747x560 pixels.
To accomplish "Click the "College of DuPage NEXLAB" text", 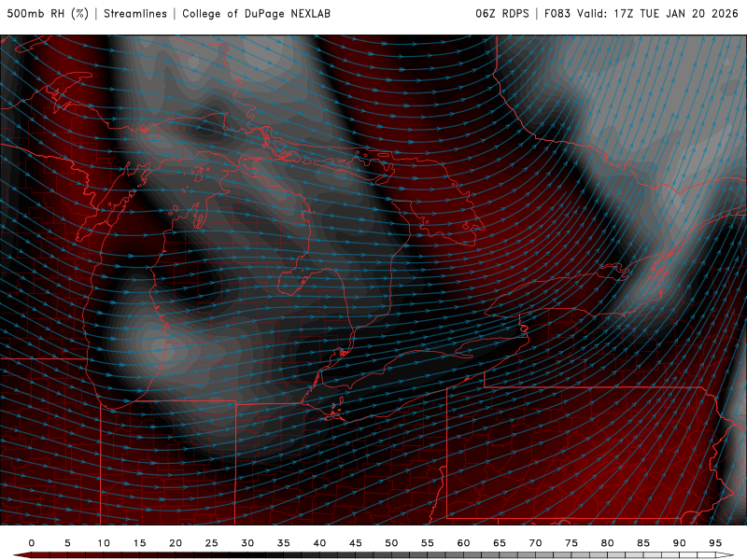I will [x=256, y=13].
